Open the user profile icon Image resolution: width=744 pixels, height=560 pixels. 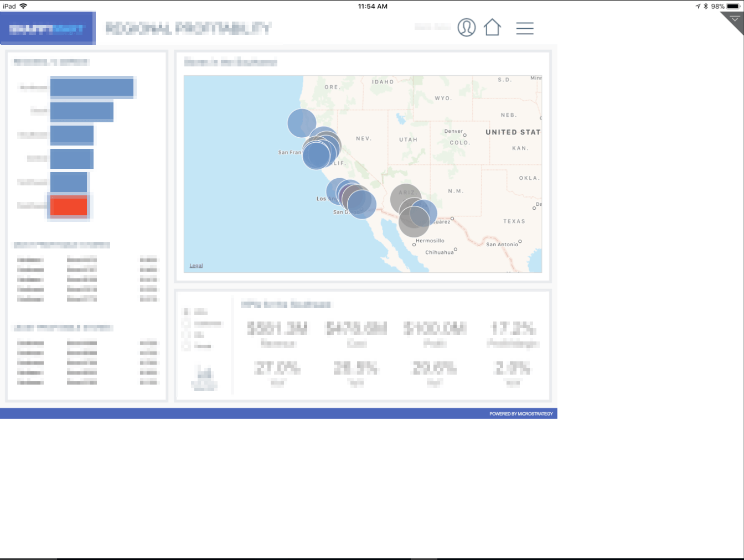coord(467,27)
